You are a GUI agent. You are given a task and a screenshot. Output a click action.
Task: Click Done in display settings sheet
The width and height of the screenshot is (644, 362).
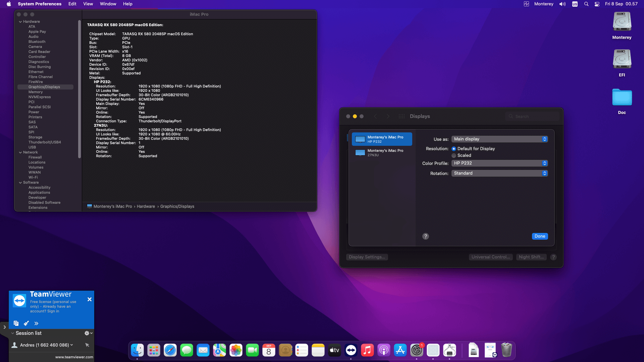tap(540, 236)
